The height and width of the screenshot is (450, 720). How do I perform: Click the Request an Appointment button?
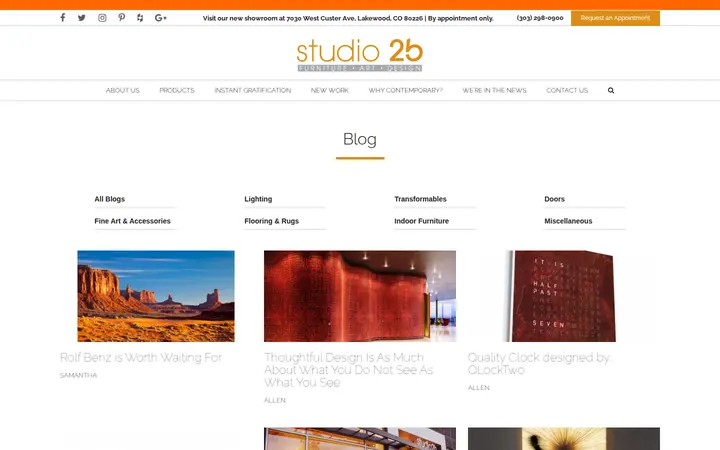615,18
